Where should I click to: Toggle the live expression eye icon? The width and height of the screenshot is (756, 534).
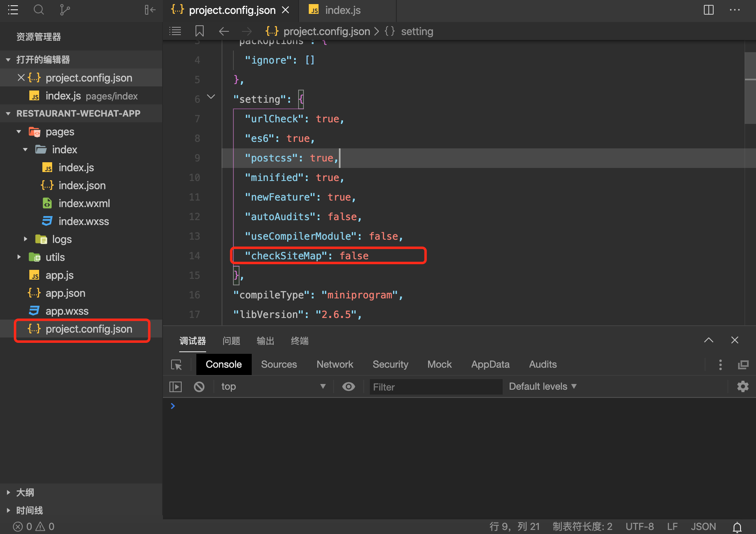349,386
